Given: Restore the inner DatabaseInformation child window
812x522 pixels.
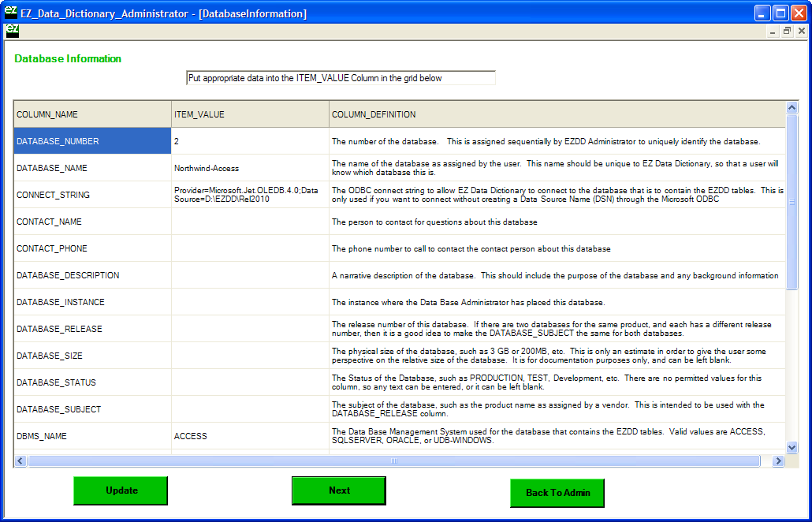Looking at the screenshot, I should pos(787,31).
